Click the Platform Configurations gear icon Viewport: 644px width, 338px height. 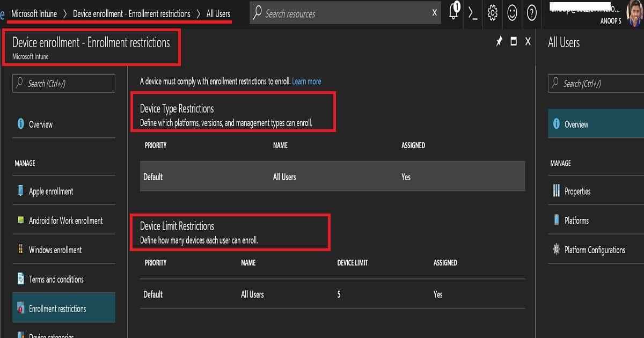point(556,249)
